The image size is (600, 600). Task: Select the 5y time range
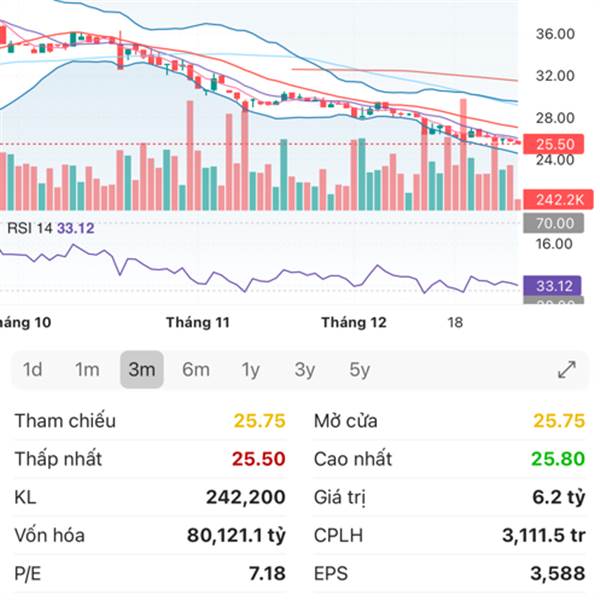(359, 370)
